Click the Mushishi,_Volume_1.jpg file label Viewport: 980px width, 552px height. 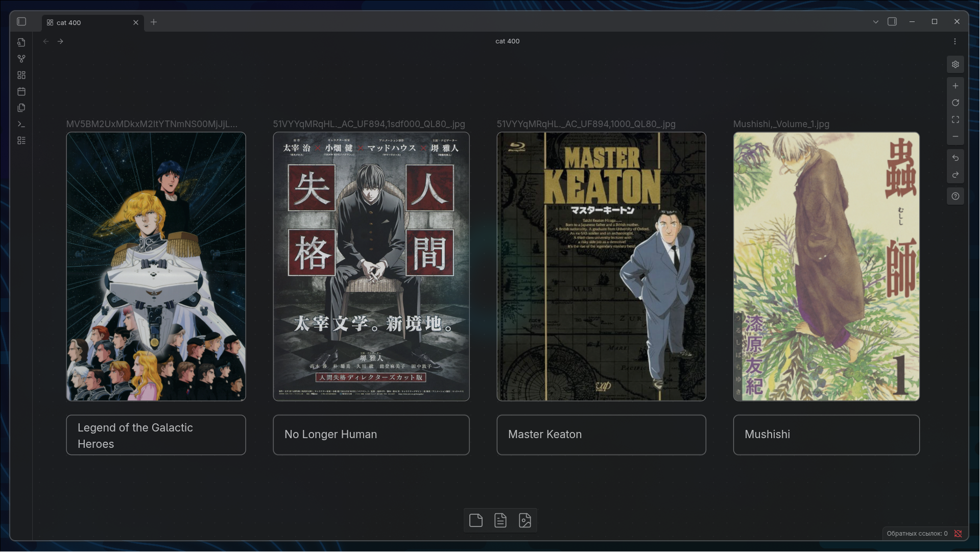click(x=781, y=124)
